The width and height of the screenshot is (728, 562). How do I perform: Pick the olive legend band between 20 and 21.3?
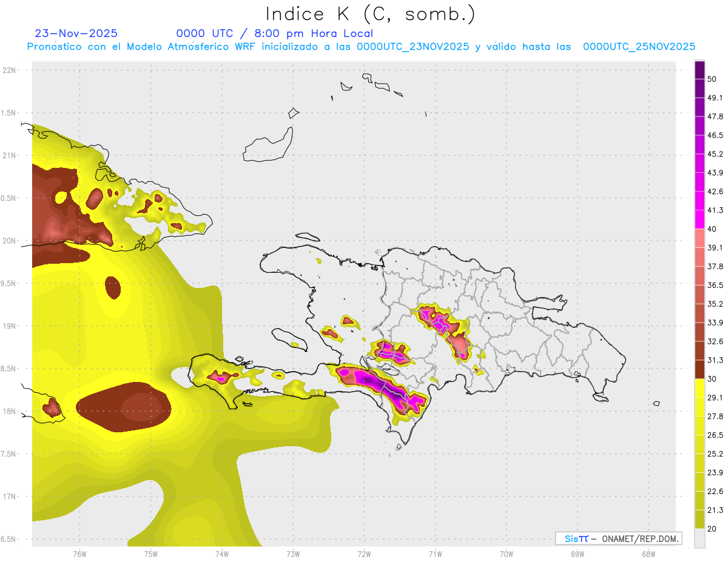click(x=699, y=519)
